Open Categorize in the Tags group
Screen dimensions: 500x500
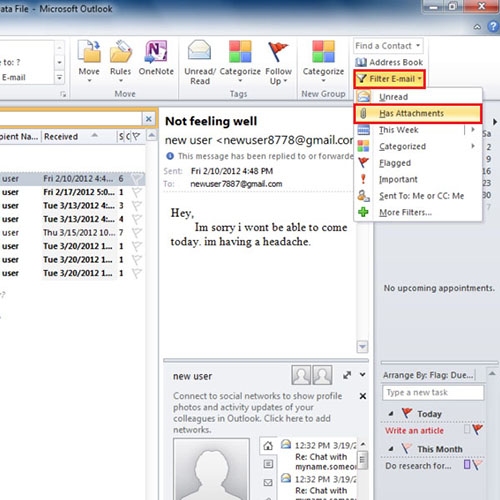coord(240,62)
